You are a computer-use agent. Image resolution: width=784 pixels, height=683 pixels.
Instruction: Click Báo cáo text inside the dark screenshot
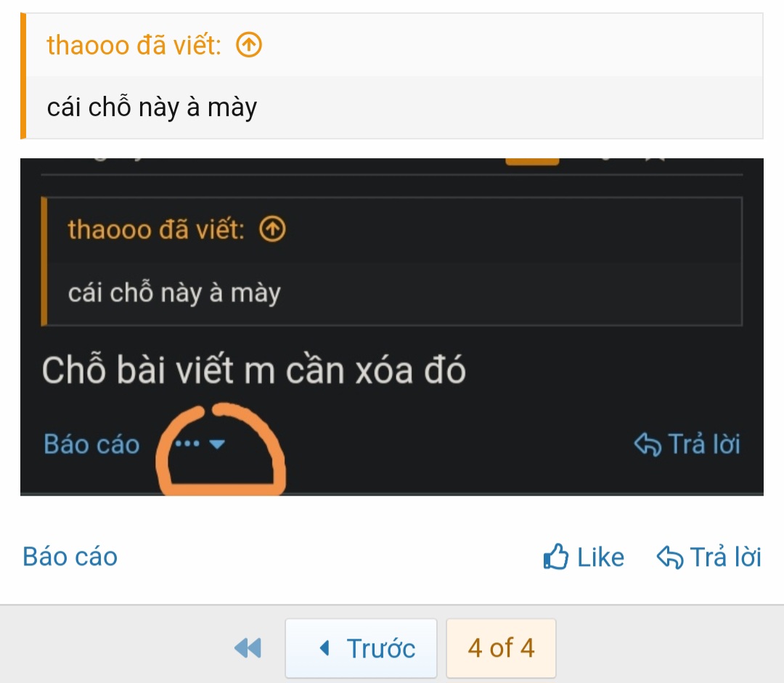[91, 444]
